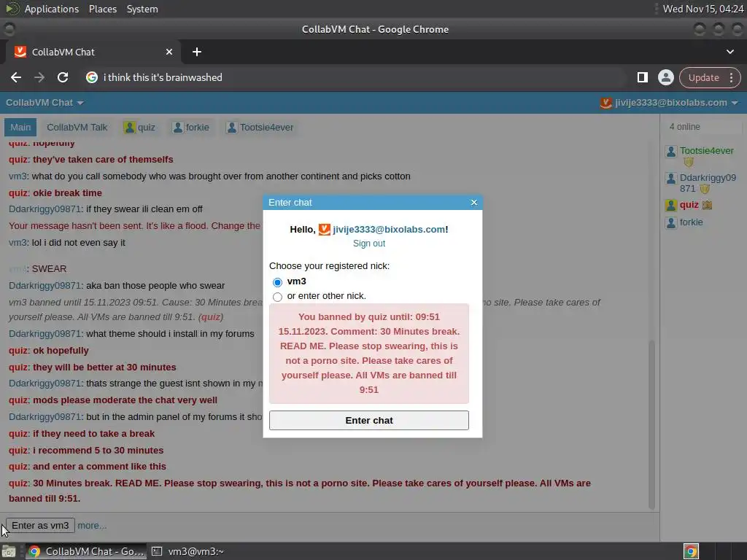The image size is (747, 560).
Task: Click the Enter chat button in dialog
Action: [x=368, y=421]
